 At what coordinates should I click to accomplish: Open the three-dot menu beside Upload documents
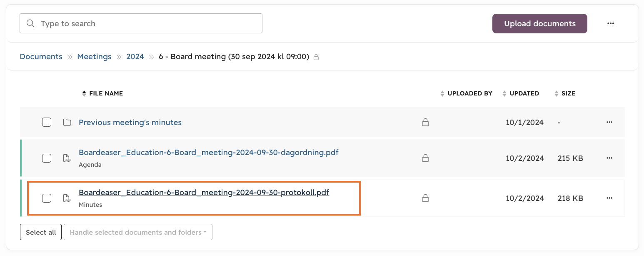pos(611,23)
